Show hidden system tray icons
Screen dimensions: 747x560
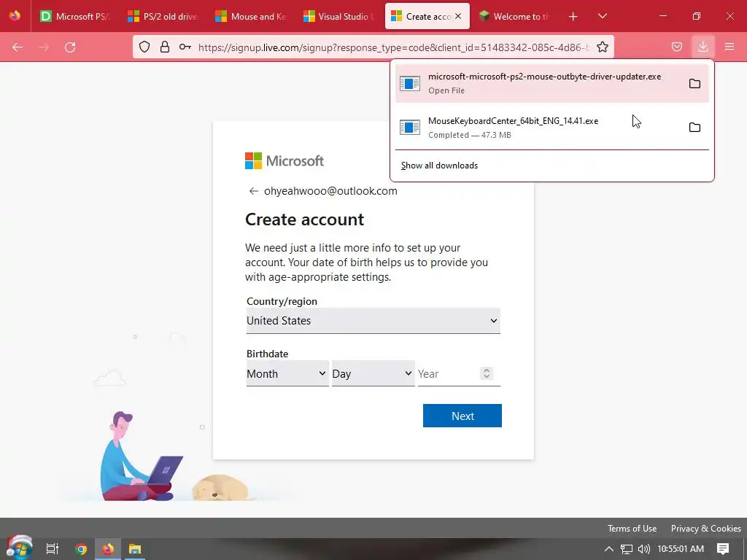(608, 548)
